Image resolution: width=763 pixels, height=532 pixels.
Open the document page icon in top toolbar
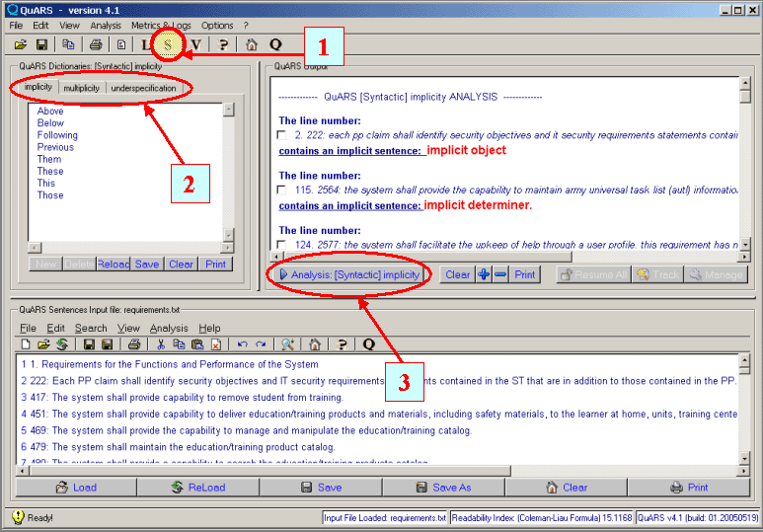(121, 44)
